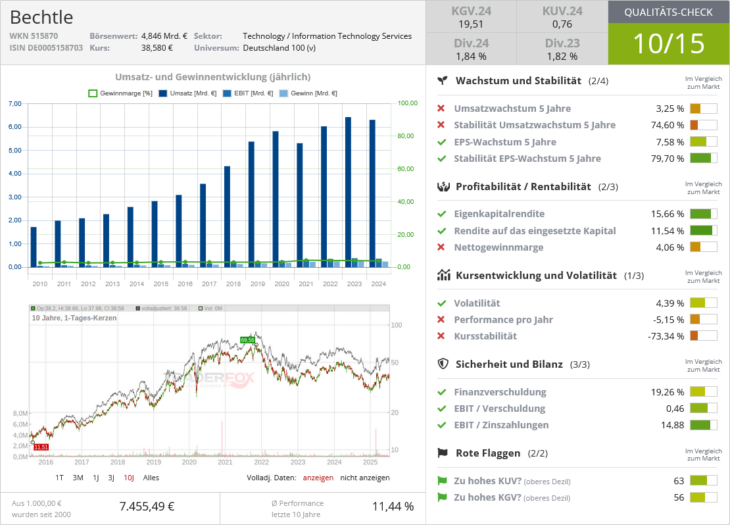Click the green check next to EBIT / Verschuldung
This screenshot has width=730, height=525.
click(x=442, y=408)
